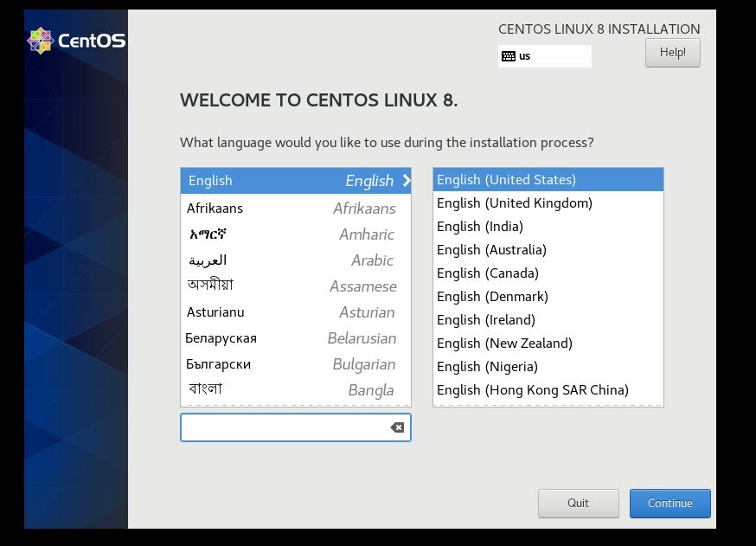Viewport: 756px width, 546px height.
Task: Click the CentOS logo icon
Action: [40, 40]
